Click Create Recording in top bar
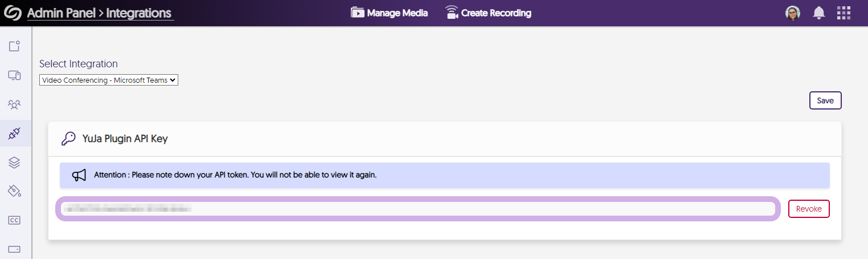This screenshot has height=259, width=868. pos(488,13)
